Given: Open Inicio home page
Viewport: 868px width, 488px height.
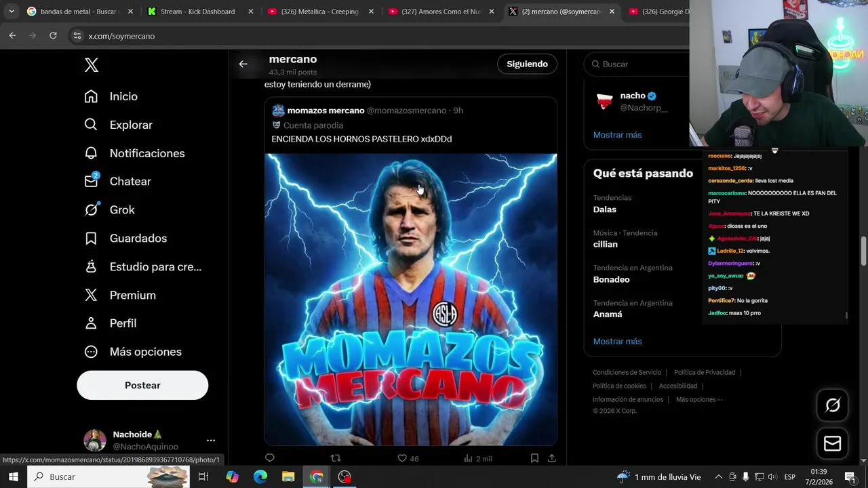Looking at the screenshot, I should click(111, 96).
